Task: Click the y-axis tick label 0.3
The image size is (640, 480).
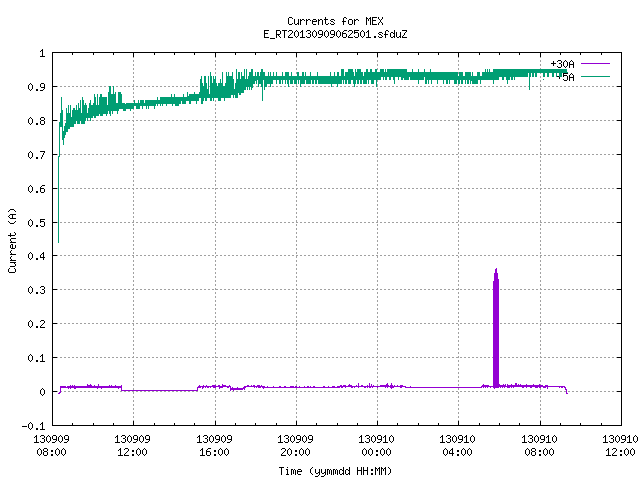Action: click(36, 290)
